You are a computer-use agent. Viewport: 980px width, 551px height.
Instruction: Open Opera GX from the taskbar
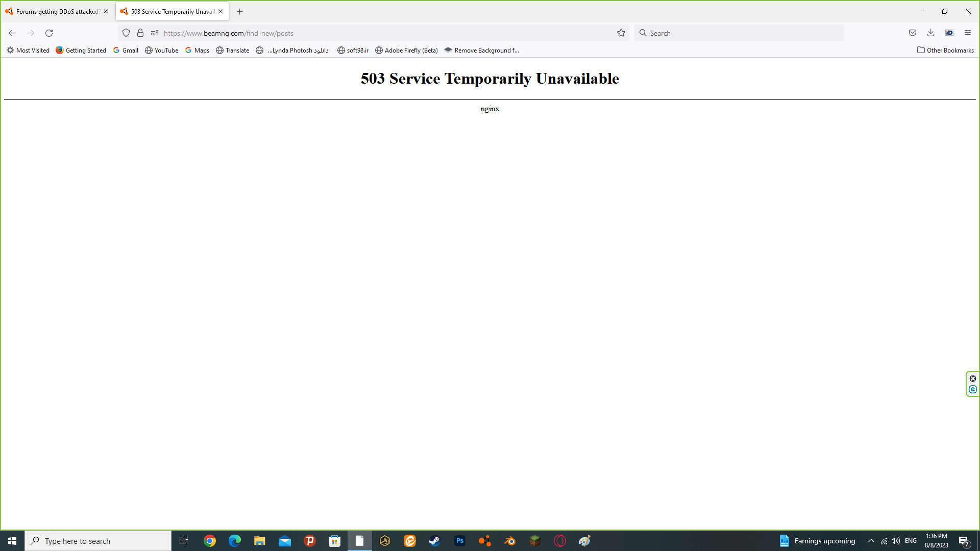[x=560, y=541]
